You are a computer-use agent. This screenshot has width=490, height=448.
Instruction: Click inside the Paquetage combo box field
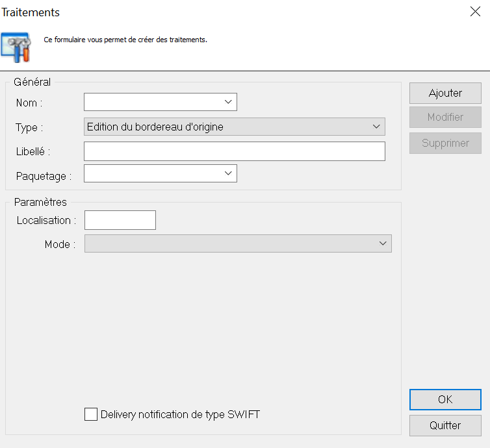coord(153,173)
